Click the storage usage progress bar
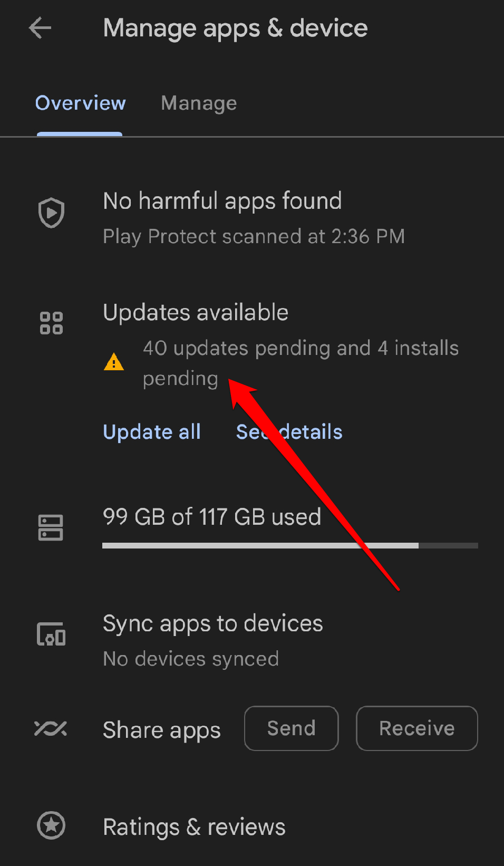This screenshot has width=504, height=866. 290,545
